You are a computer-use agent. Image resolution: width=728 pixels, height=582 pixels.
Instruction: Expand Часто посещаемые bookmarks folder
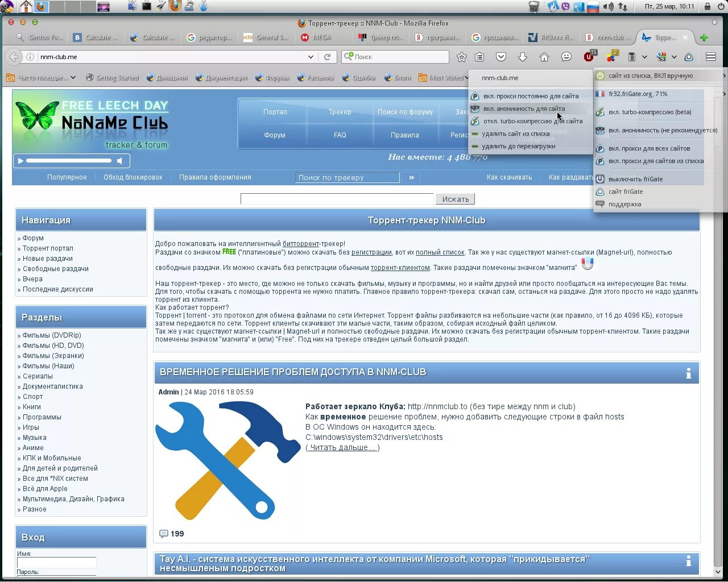[40, 78]
